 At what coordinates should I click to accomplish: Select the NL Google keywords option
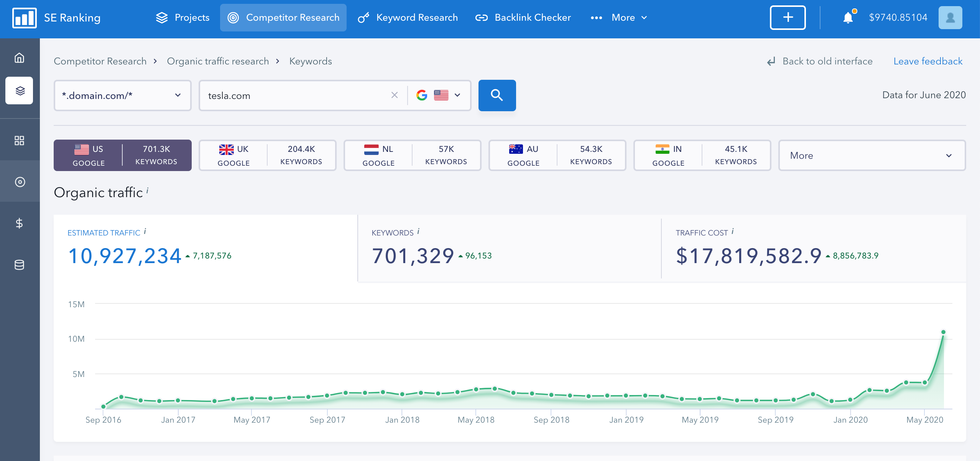pyautogui.click(x=413, y=155)
